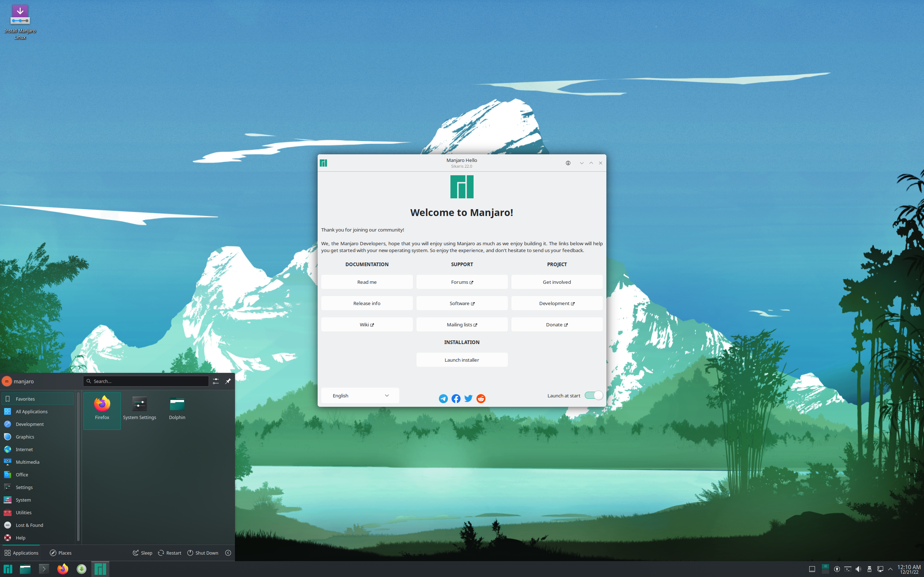Open the Manjaro Wiki link
The image size is (924, 577).
(x=367, y=324)
